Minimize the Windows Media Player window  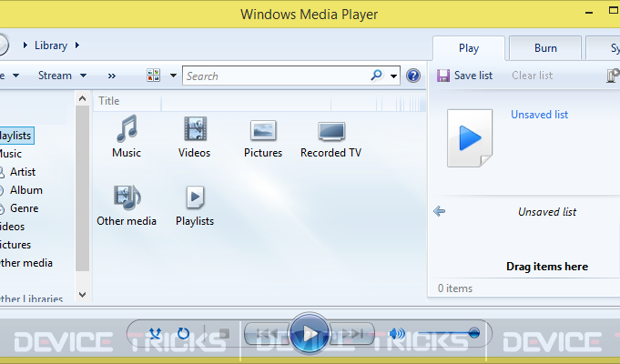pos(589,13)
